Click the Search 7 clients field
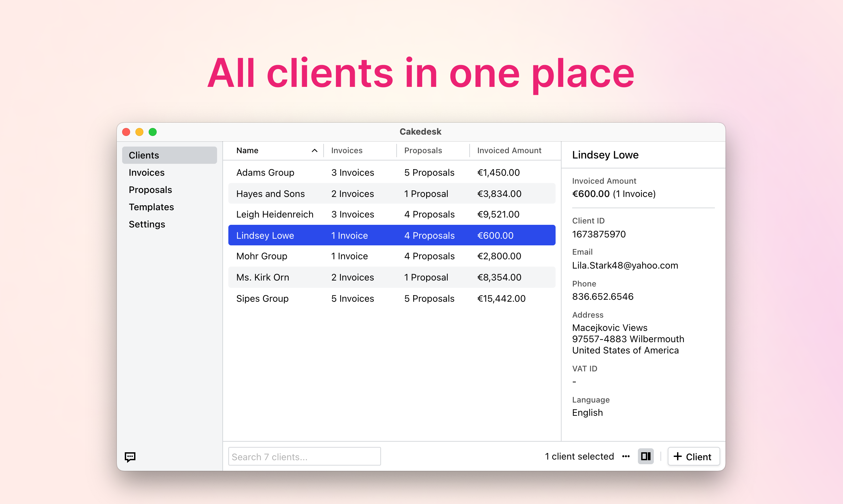The image size is (843, 504). [x=304, y=457]
